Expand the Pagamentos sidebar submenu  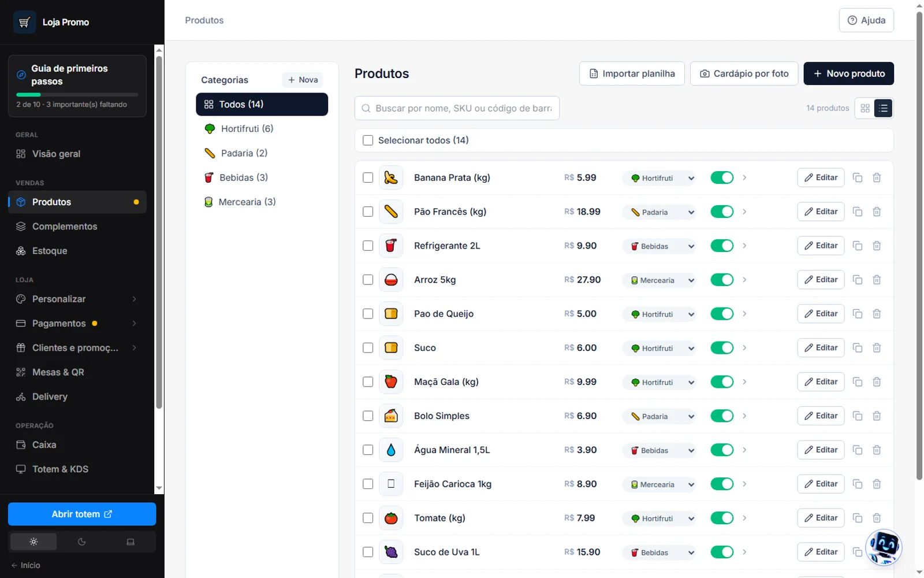point(134,323)
